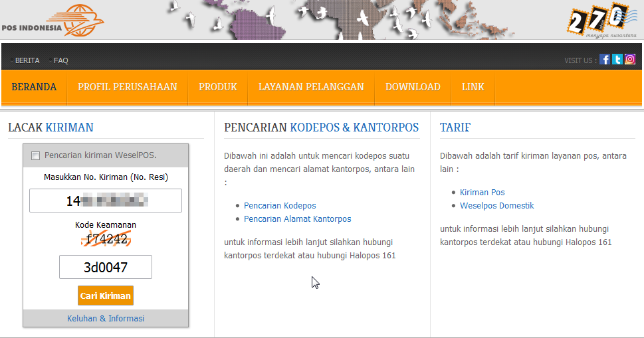Open Pencarian Alamat Kantorpos link
This screenshot has width=644, height=338.
coord(297,218)
